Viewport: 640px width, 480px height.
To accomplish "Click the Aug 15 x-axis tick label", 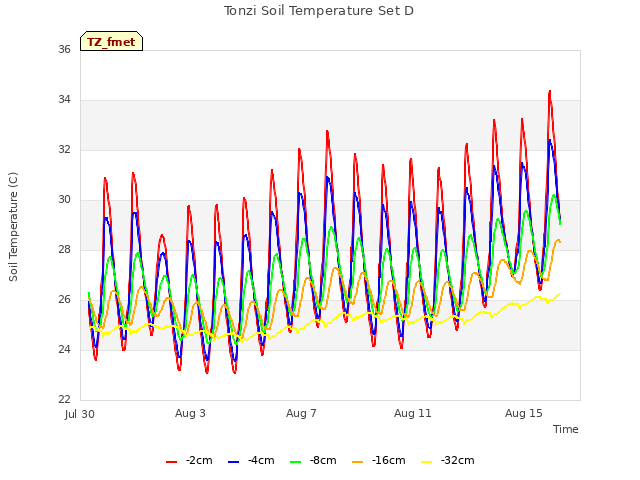I will pyautogui.click(x=524, y=413).
